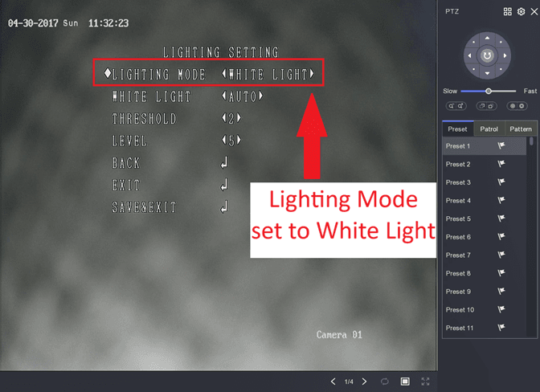Toggle auto-switch cycle icon in bottom bar
This screenshot has width=540, height=392.
[x=385, y=382]
